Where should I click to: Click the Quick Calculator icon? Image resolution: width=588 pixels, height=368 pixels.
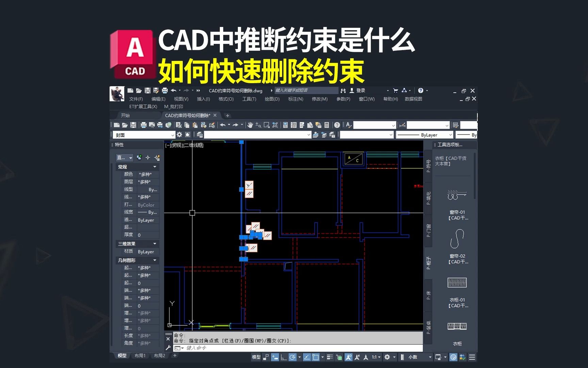pyautogui.click(x=327, y=125)
